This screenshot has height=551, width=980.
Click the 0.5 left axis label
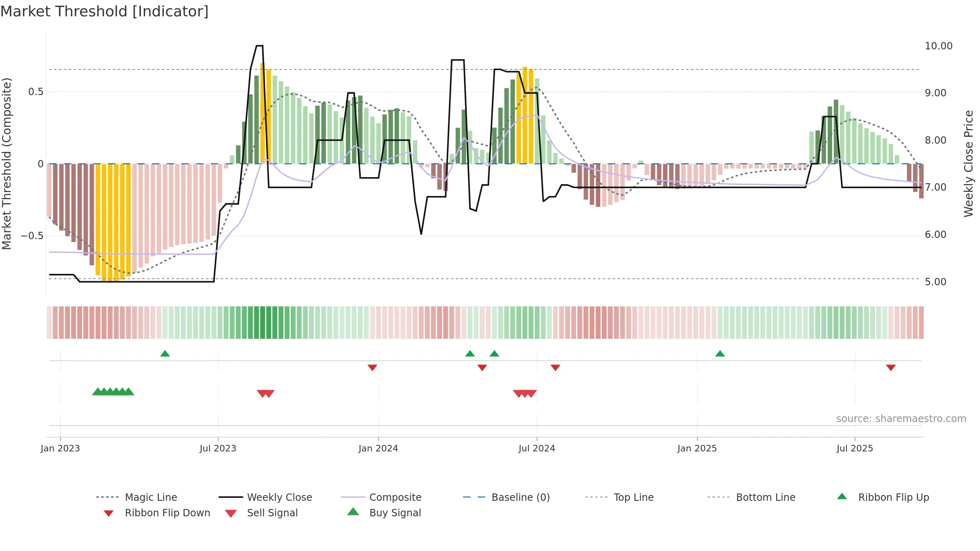[x=36, y=91]
